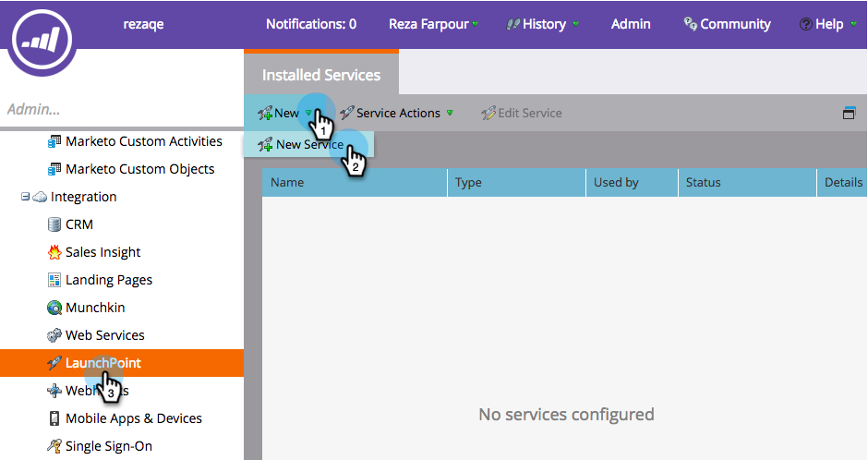Click the Service Actions button label

click(398, 113)
